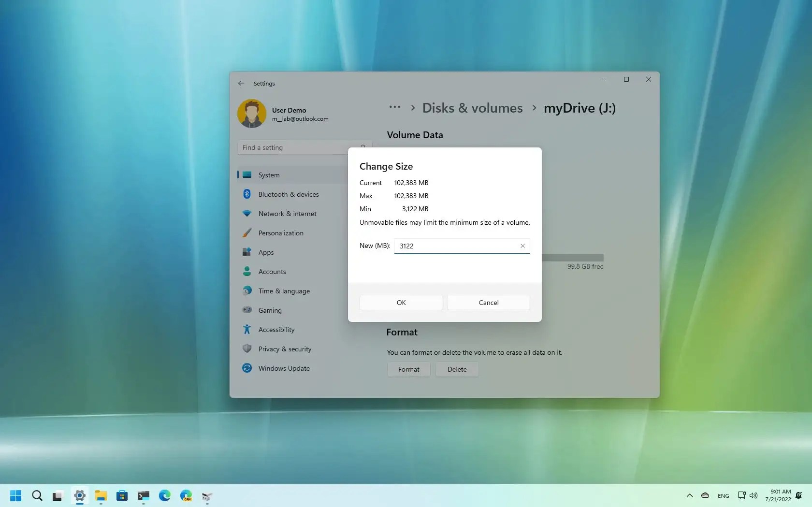This screenshot has width=812, height=507.
Task: Launch Microsoft Edge from the taskbar
Action: pos(164,495)
